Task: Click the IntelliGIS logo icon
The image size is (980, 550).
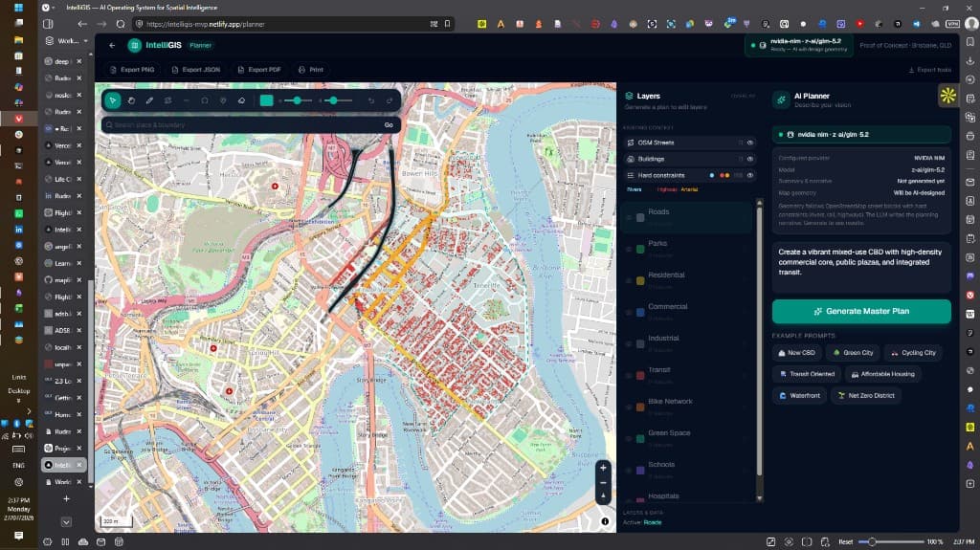Action: tap(134, 45)
